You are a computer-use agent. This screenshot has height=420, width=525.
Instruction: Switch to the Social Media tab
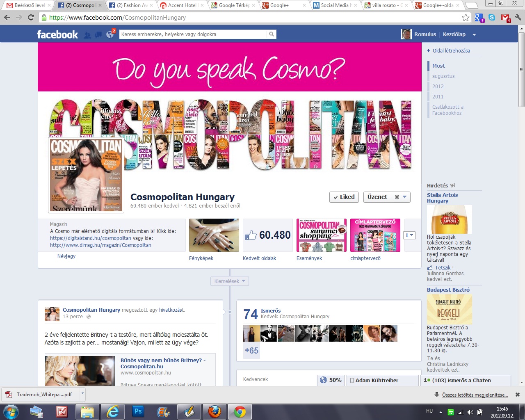pyautogui.click(x=334, y=5)
